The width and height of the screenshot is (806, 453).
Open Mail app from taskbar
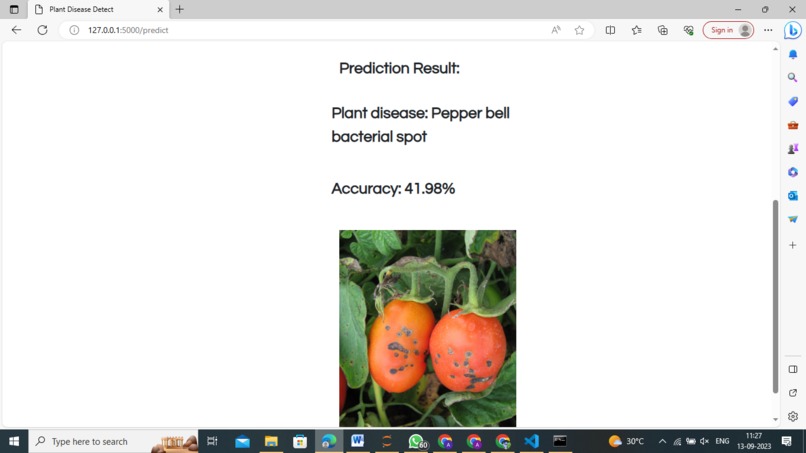click(242, 441)
